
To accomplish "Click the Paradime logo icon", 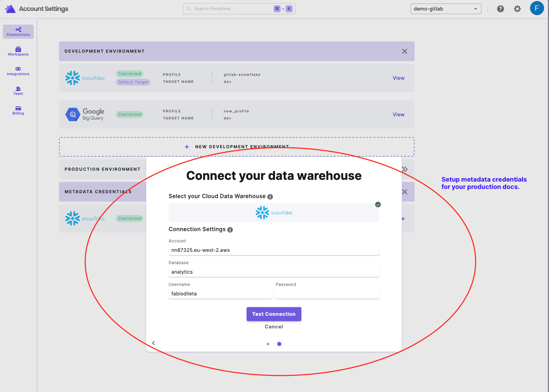I will [x=10, y=9].
